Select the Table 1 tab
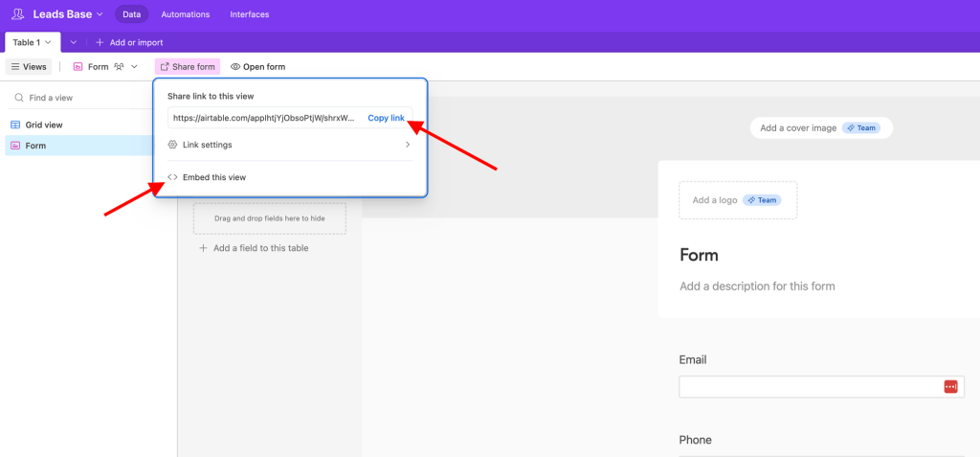This screenshot has height=457, width=980. pos(33,42)
